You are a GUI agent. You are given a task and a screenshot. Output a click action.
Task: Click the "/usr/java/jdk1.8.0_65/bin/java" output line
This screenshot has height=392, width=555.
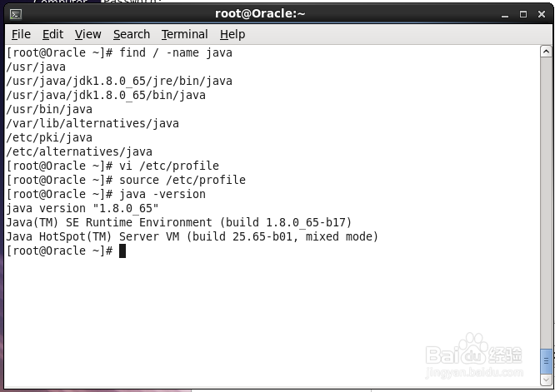coord(106,95)
